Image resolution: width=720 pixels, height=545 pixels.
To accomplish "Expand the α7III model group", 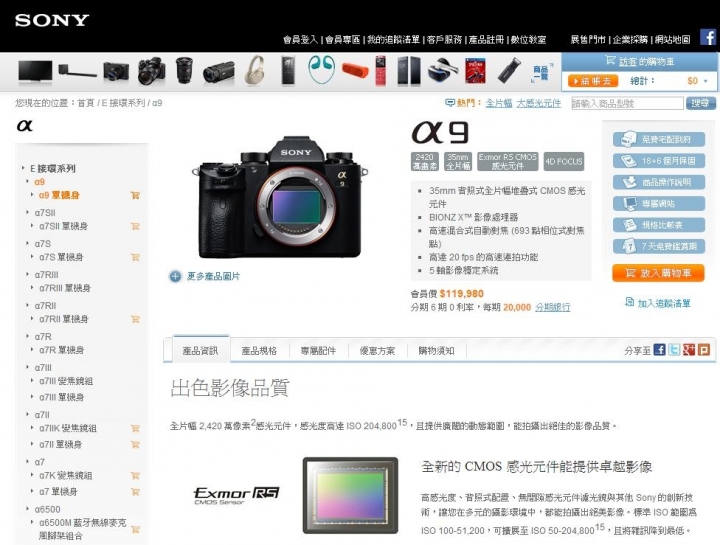I will point(28,367).
